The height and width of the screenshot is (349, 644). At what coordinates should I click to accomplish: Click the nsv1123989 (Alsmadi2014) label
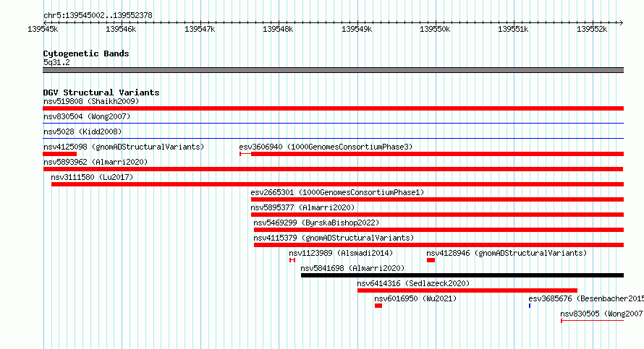[x=341, y=253]
